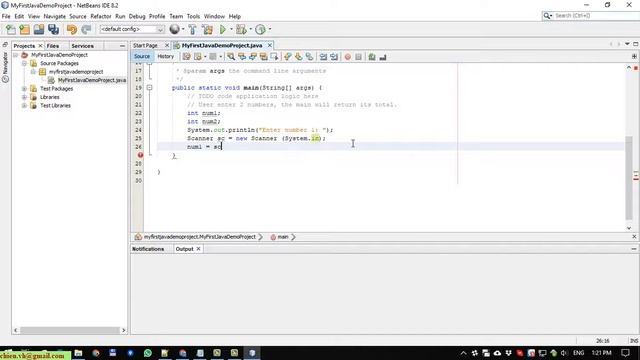The image size is (640, 360).
Task: Open the Debug menu
Action: [137, 16]
